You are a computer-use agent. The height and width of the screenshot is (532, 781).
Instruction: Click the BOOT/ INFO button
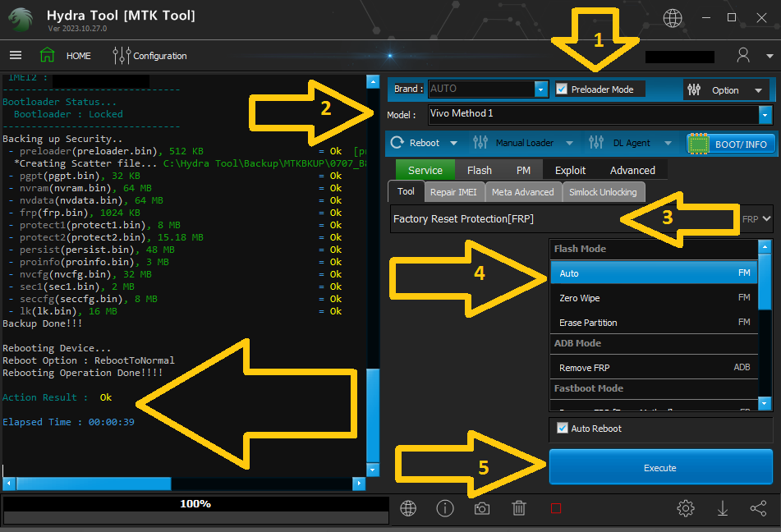pyautogui.click(x=731, y=144)
